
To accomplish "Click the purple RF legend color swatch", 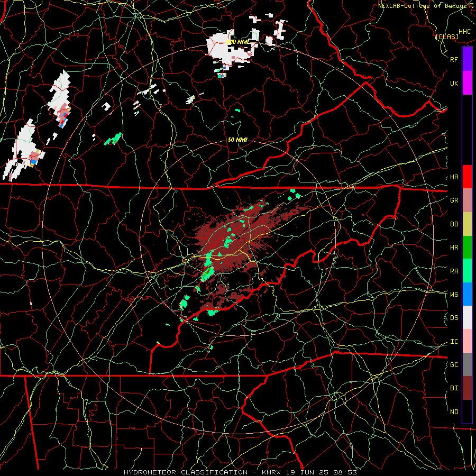I will click(467, 59).
